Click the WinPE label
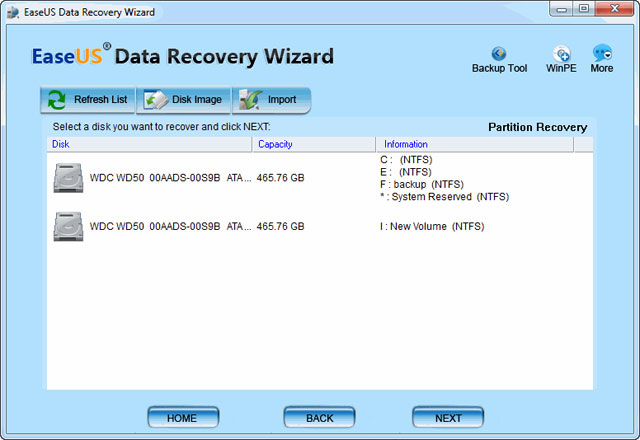Screen dimensions: 640x440 click(x=561, y=68)
